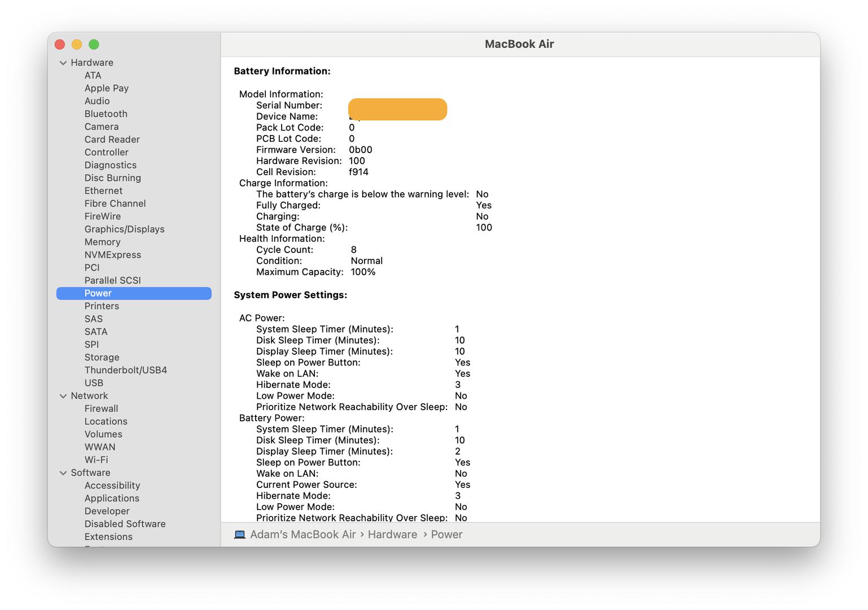Select FireWire in the sidebar
This screenshot has height=610, width=868.
click(103, 216)
